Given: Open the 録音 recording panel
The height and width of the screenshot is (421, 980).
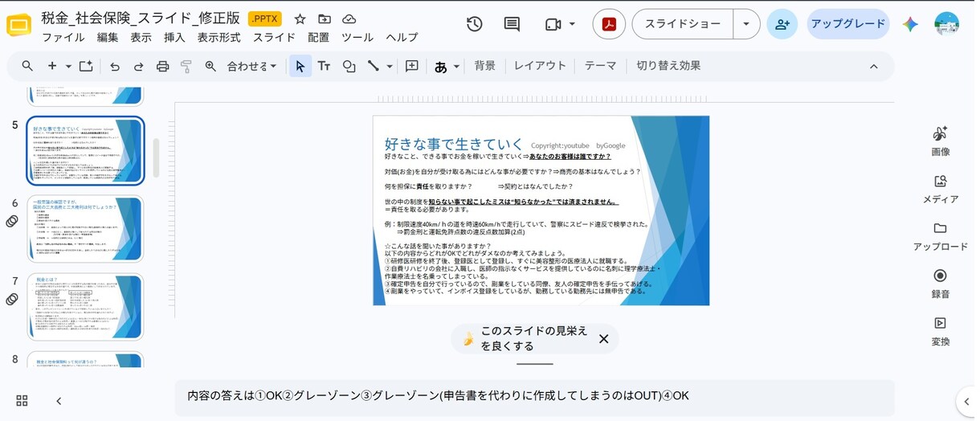Looking at the screenshot, I should tap(941, 284).
